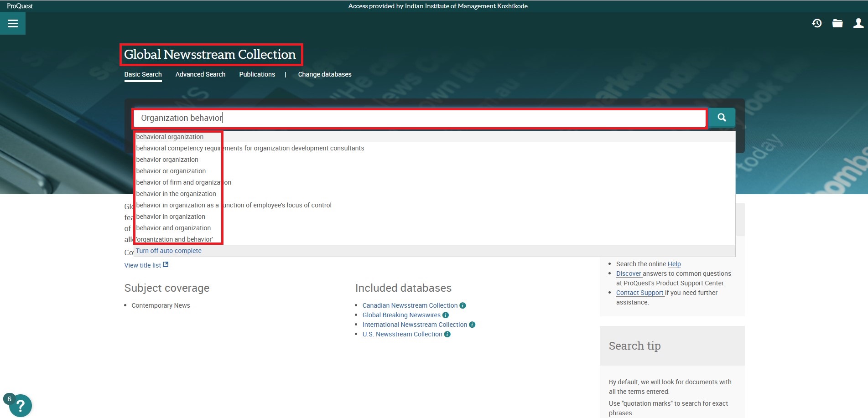Go to the Publications tab

tap(257, 74)
